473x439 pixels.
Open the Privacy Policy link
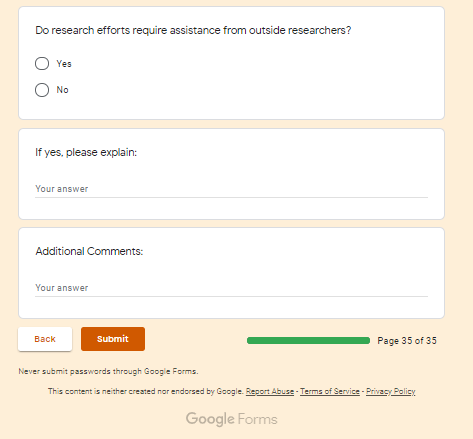(x=391, y=391)
